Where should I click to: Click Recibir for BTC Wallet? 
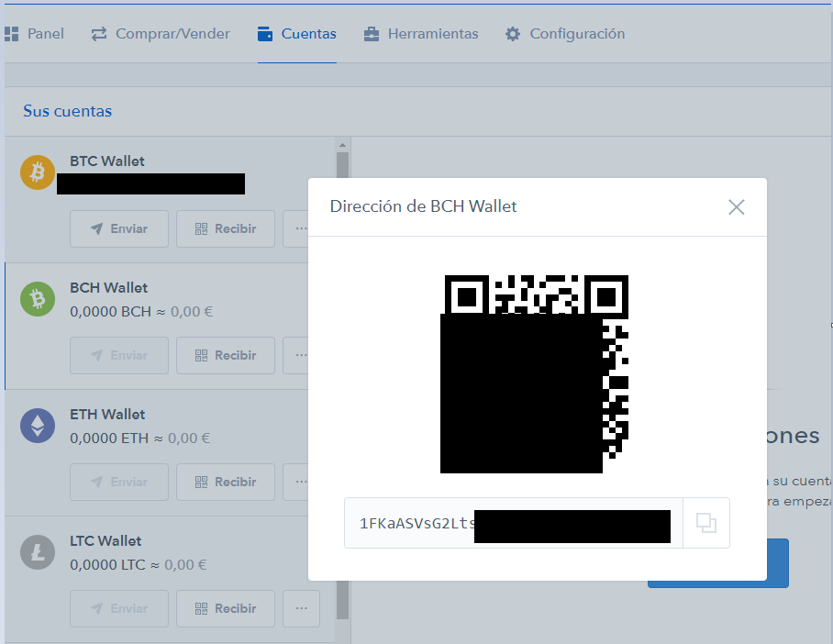point(226,229)
